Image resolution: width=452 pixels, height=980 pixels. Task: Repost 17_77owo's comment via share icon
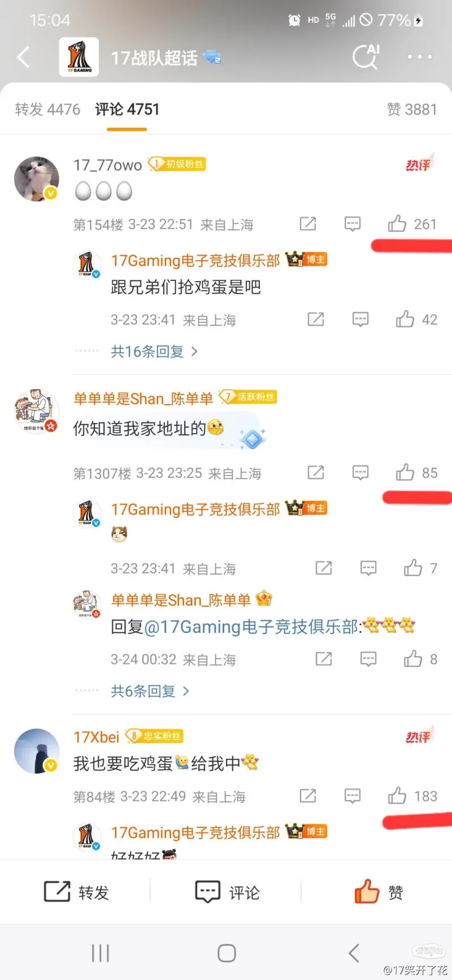click(x=308, y=224)
